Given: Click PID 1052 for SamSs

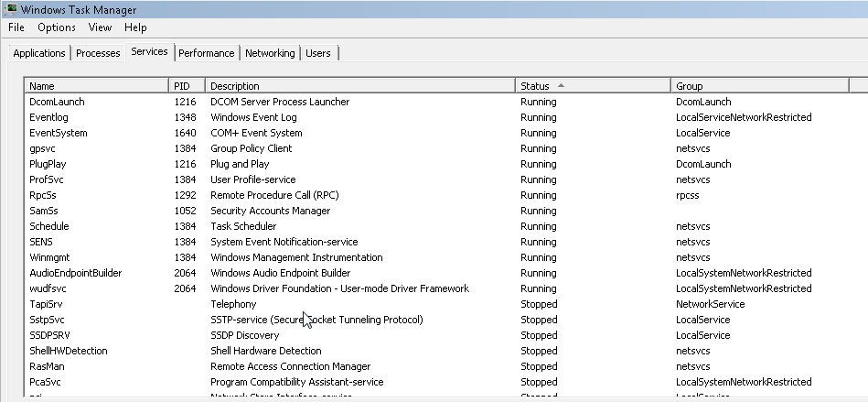Looking at the screenshot, I should (x=185, y=211).
